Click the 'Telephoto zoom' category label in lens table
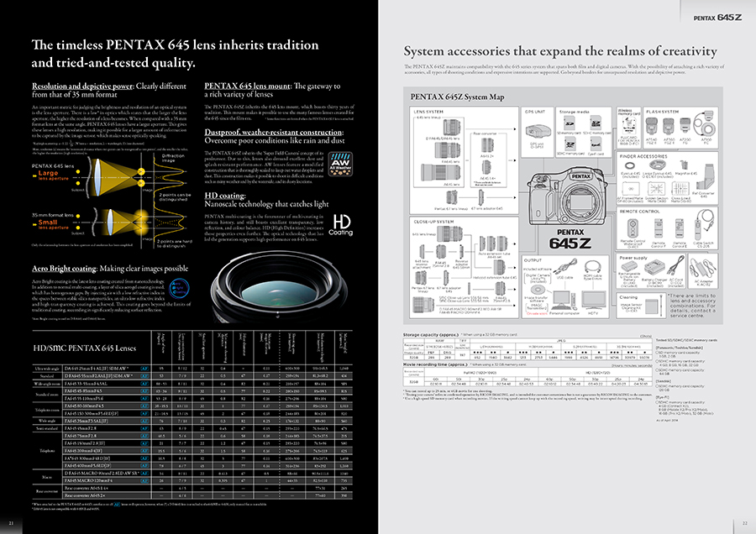The image size is (756, 534). point(47,410)
